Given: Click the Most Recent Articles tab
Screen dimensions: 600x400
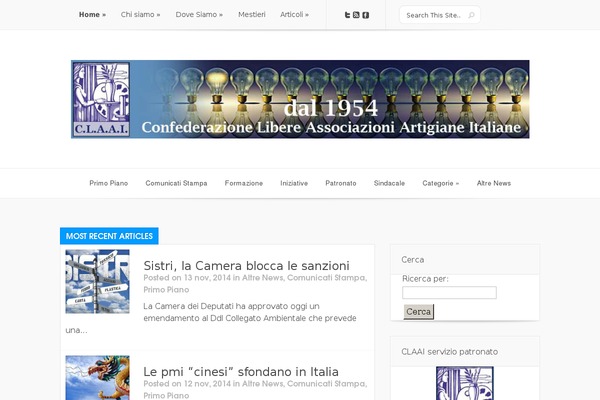Looking at the screenshot, I should [x=109, y=236].
